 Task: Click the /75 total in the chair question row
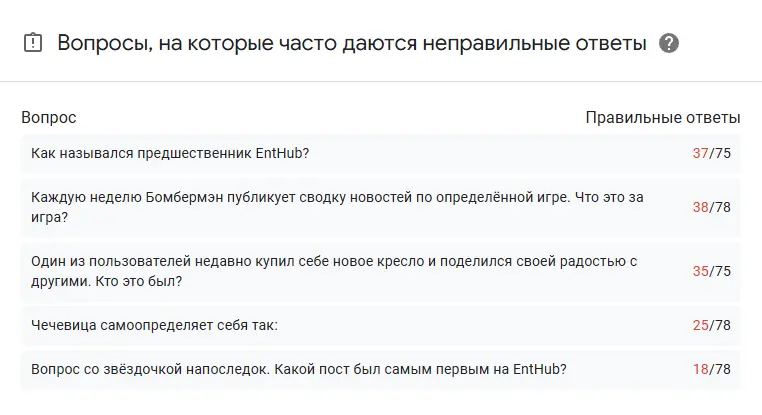721,271
